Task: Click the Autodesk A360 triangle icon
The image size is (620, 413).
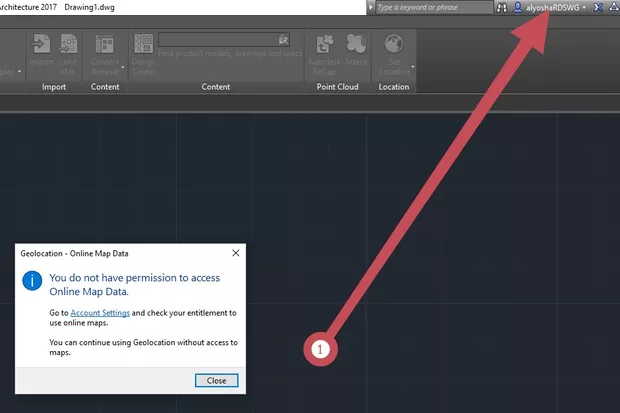Action: pyautogui.click(x=614, y=7)
